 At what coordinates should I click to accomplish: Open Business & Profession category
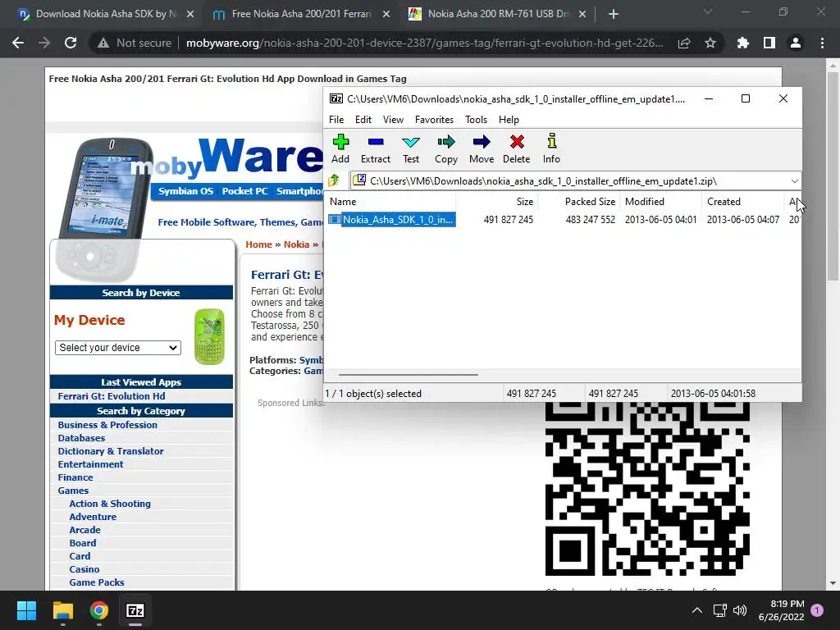(x=107, y=425)
